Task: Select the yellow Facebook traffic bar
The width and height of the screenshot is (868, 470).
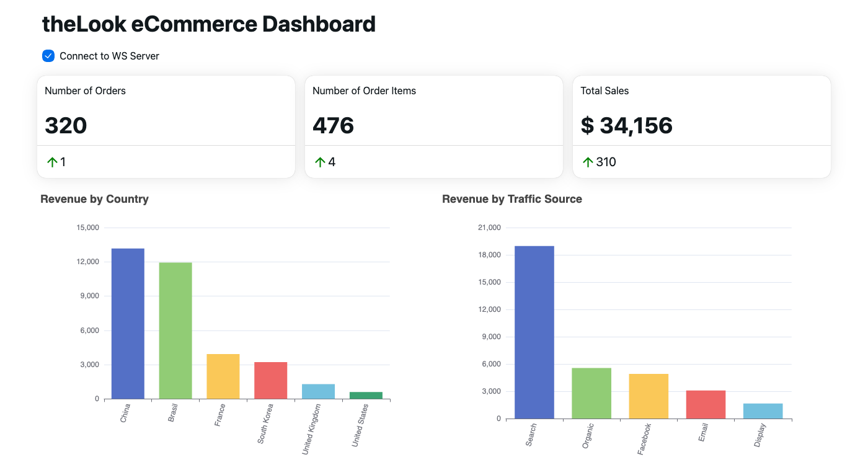Action: pos(649,396)
